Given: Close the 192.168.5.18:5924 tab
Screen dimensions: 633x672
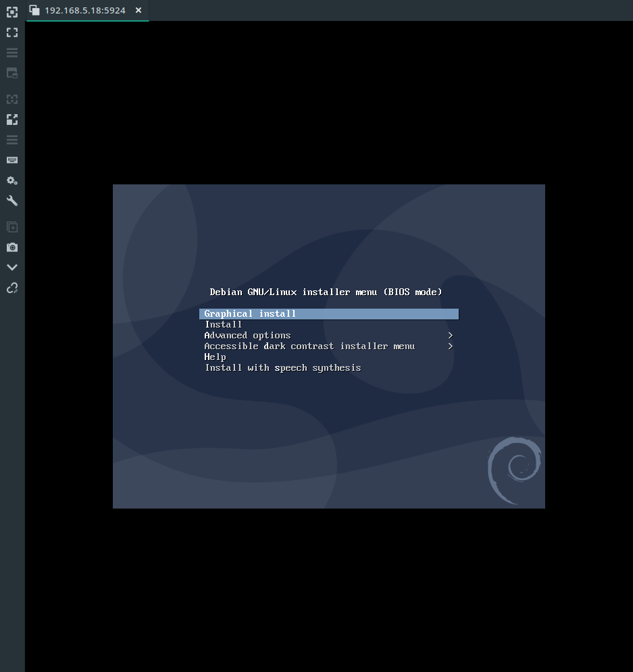Looking at the screenshot, I should click(138, 11).
